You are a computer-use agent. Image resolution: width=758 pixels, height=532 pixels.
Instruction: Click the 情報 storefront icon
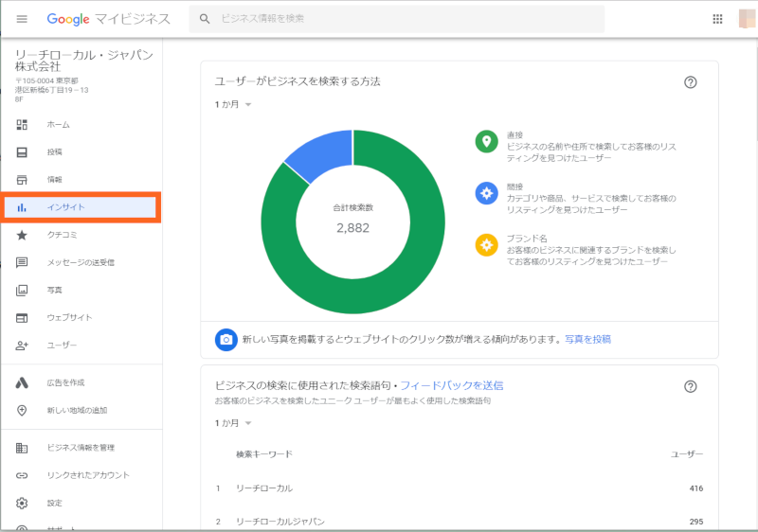pos(22,180)
